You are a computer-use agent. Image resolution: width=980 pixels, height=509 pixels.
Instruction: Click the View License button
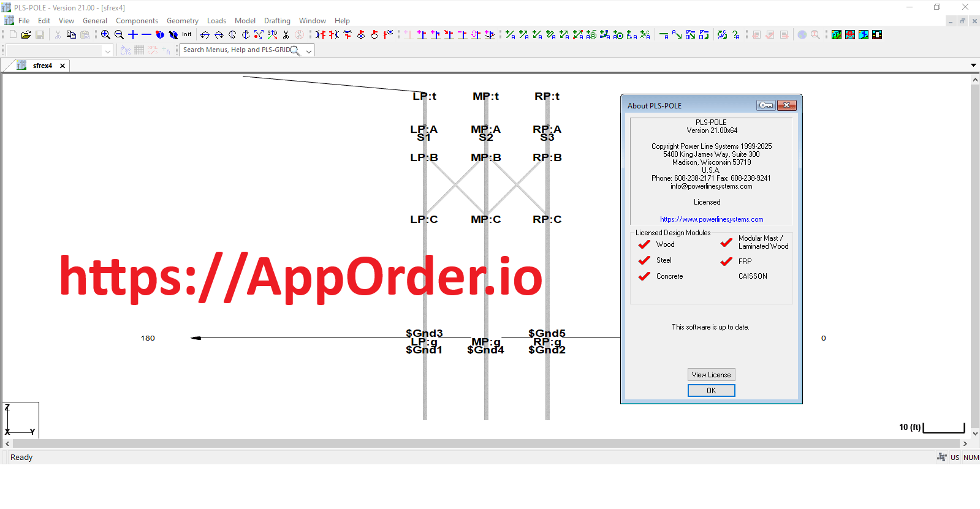tap(711, 375)
